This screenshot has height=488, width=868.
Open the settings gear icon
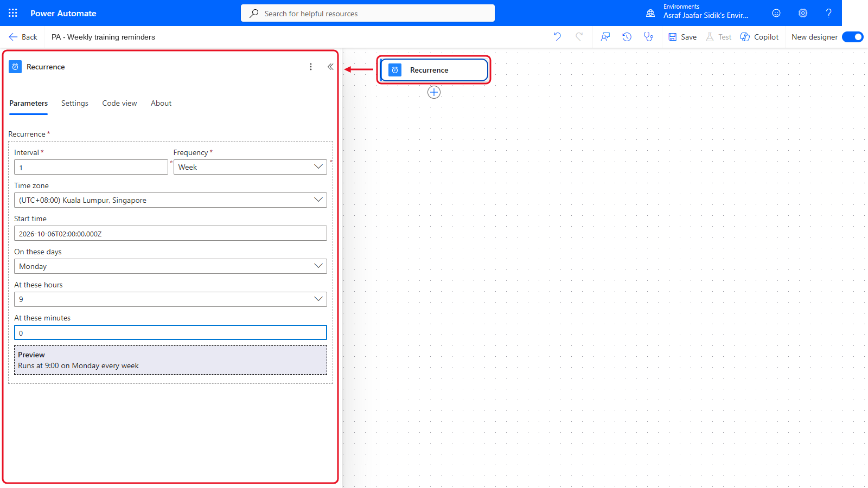803,13
